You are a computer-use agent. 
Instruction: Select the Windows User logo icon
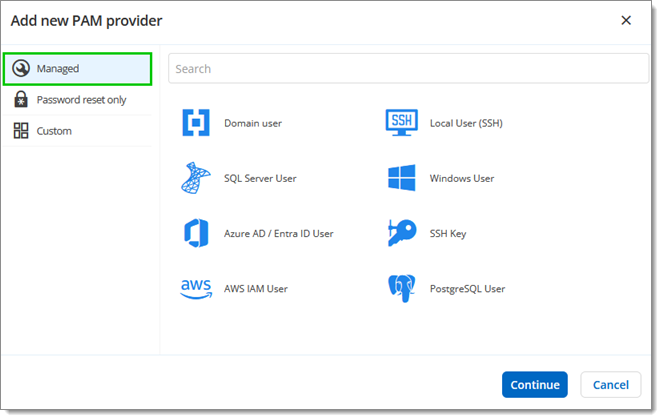pyautogui.click(x=401, y=178)
